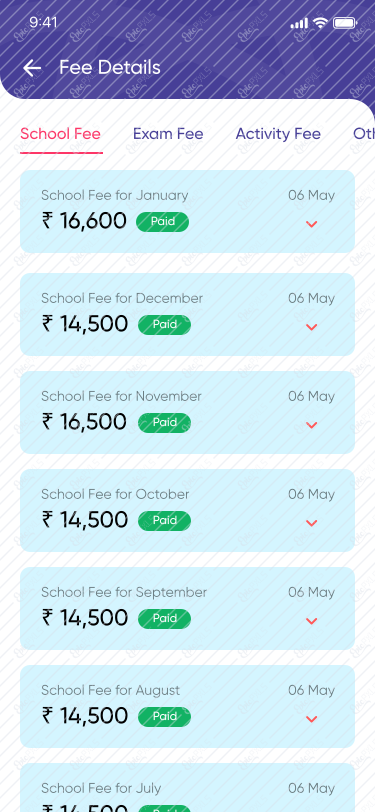Tap the Paid badge for November
Screen dimensions: 375x812
pyautogui.click(x=164, y=423)
